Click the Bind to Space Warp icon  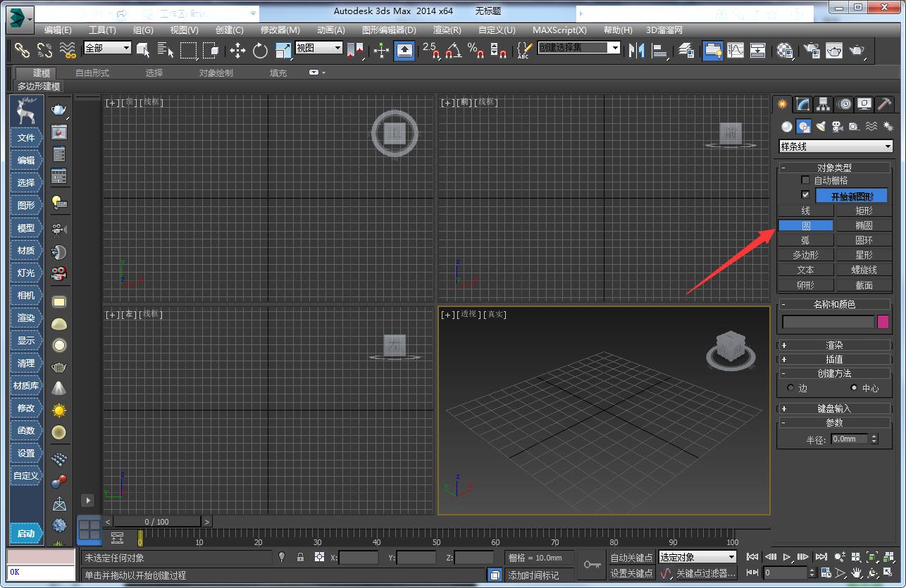click(x=68, y=50)
